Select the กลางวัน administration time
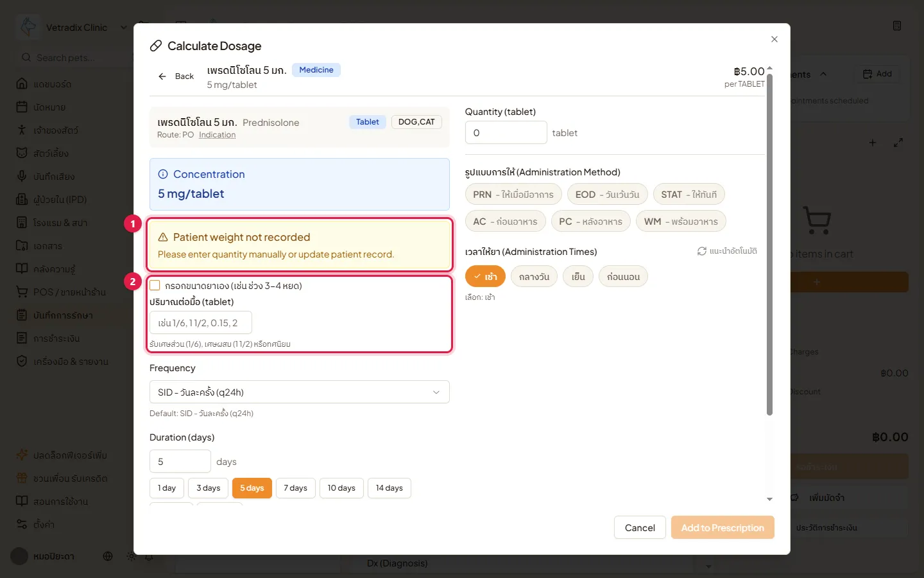 (x=534, y=277)
